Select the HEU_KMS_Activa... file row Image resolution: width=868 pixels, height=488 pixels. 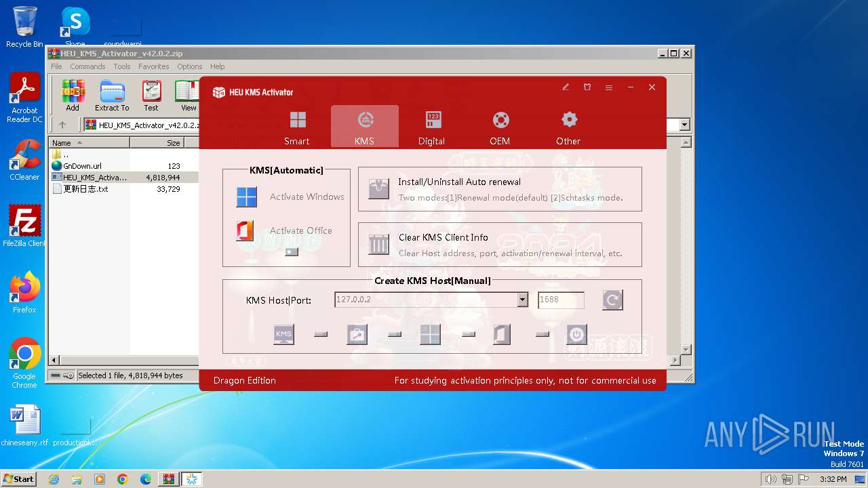(x=124, y=177)
